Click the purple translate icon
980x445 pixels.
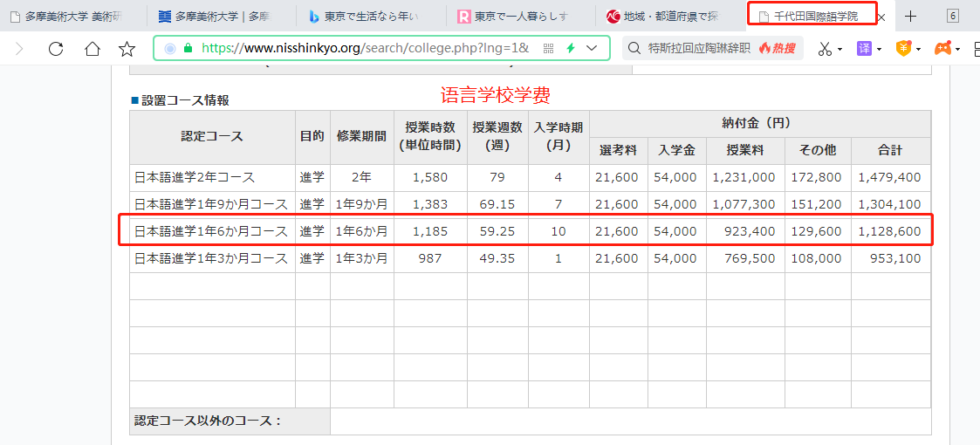[x=864, y=49]
